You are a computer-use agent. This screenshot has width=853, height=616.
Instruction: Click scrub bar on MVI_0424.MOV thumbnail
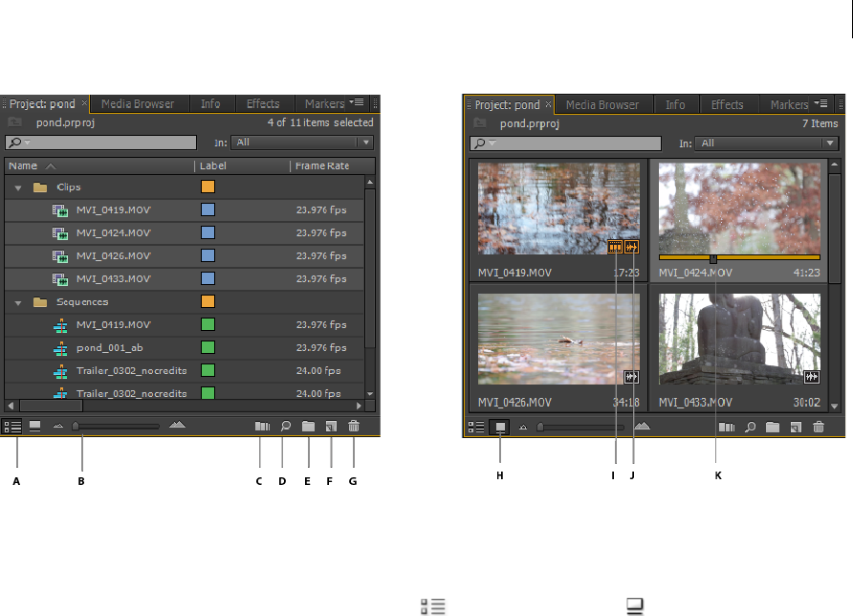pyautogui.click(x=739, y=257)
